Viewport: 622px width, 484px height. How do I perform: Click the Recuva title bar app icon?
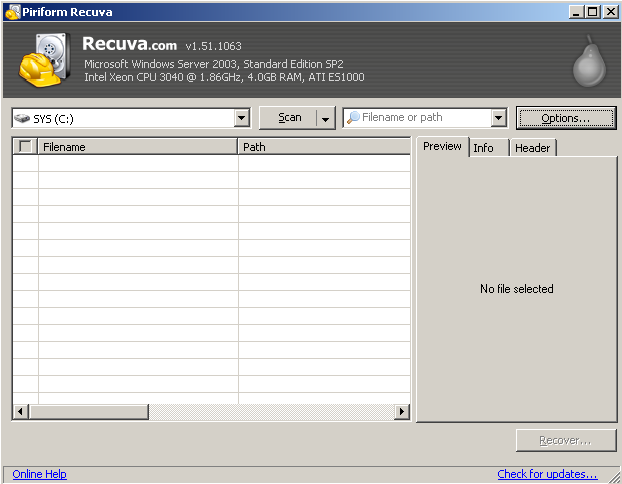12,12
